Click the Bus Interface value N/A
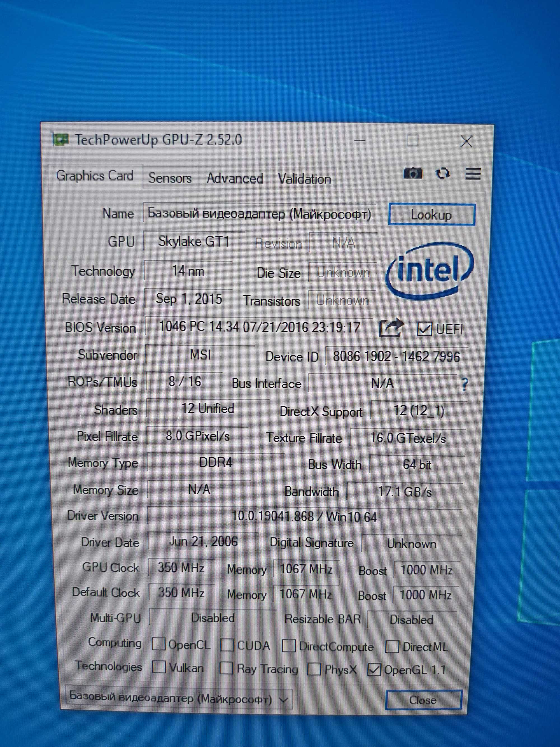The width and height of the screenshot is (560, 747). [382, 384]
